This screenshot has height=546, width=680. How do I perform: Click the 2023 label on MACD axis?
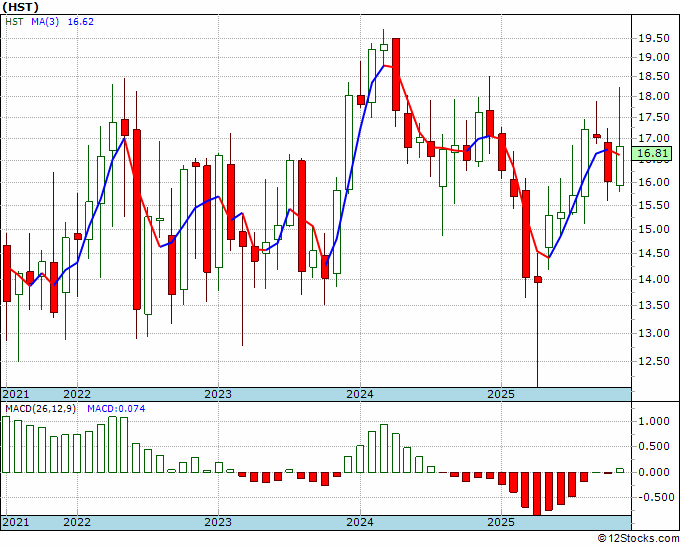(218, 522)
